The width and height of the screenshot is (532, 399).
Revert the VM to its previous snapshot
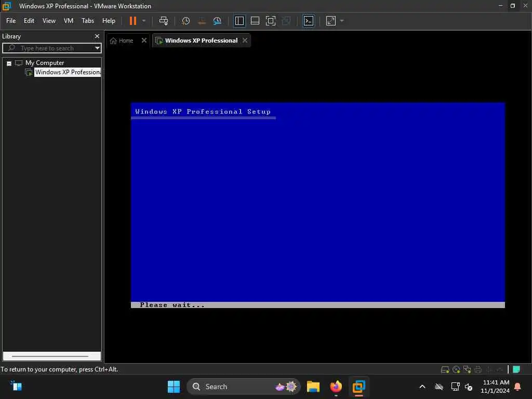(x=202, y=21)
